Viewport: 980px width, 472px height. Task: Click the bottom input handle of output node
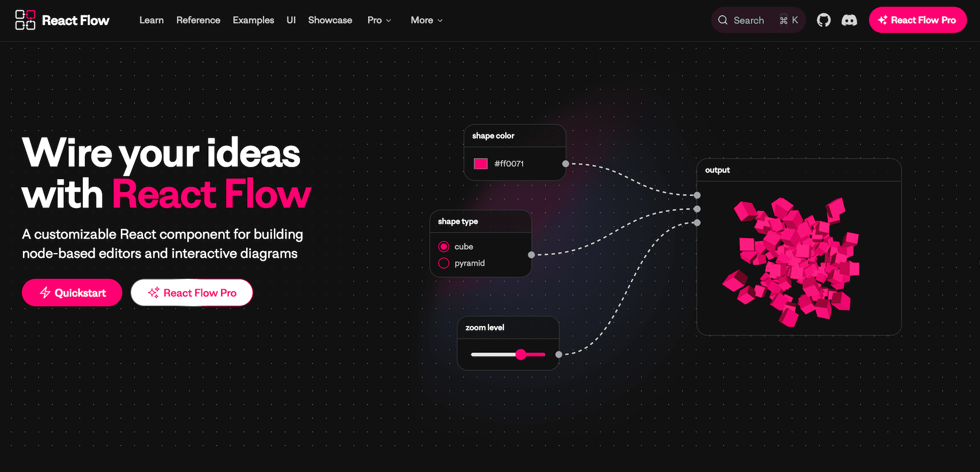pos(697,223)
